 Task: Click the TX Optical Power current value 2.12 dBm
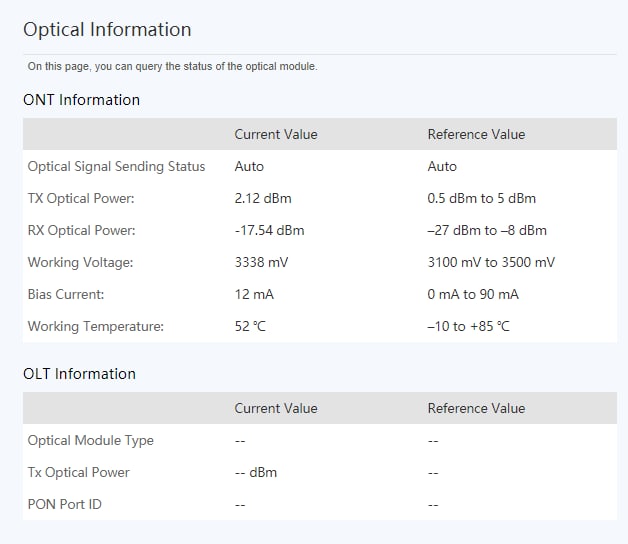click(x=263, y=198)
